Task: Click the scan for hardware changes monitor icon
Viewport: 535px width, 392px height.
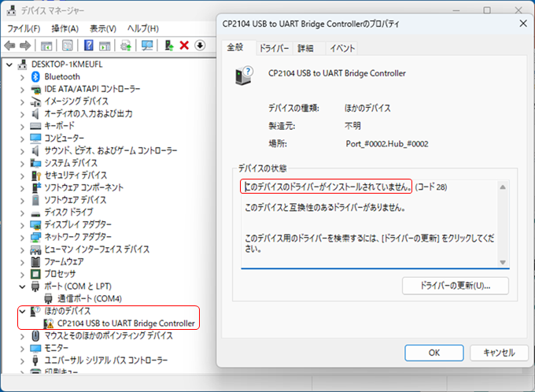Action: (146, 46)
